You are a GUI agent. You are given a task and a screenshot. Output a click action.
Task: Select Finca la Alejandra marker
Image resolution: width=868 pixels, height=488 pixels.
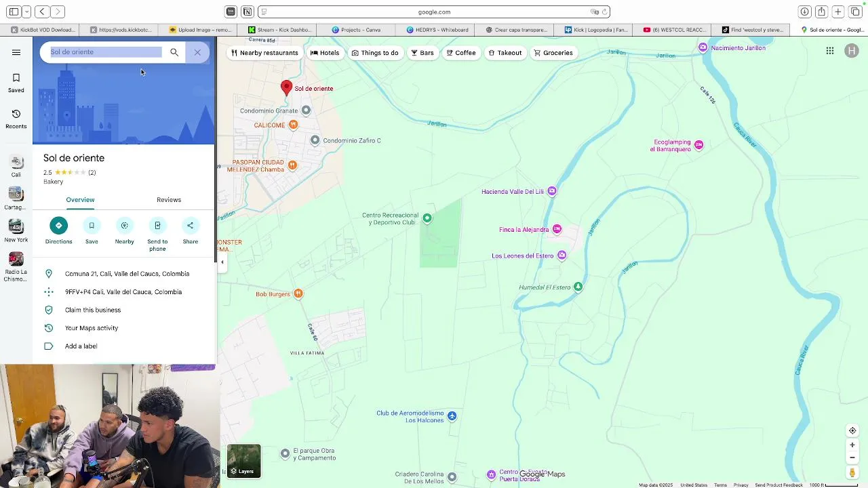pos(557,229)
